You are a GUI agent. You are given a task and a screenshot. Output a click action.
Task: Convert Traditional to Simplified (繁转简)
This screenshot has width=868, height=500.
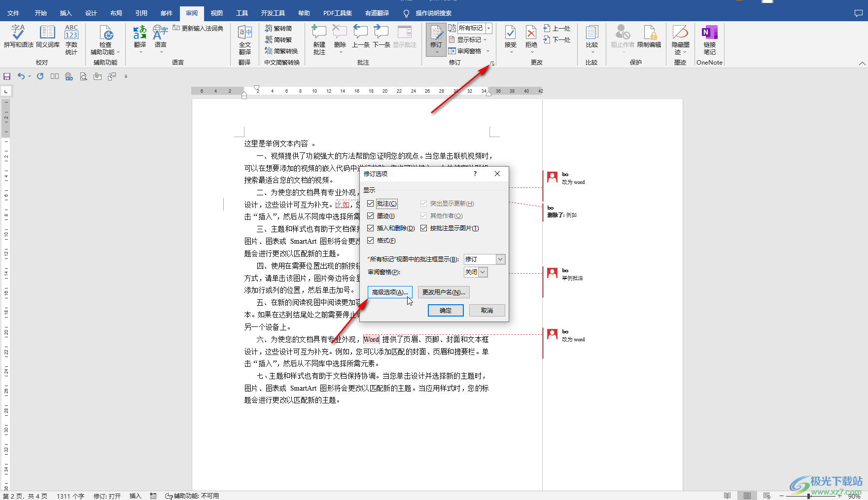click(278, 28)
